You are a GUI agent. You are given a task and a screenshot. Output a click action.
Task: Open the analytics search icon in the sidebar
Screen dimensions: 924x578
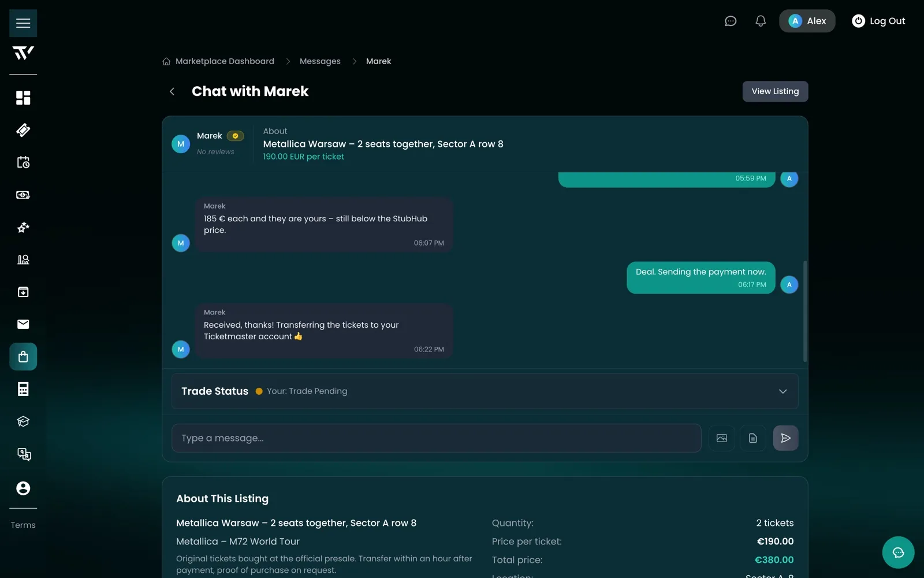pos(23,260)
